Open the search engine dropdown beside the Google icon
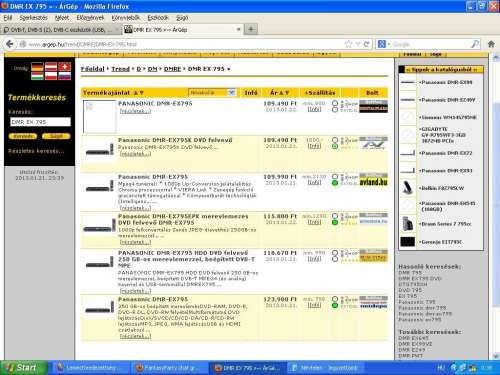 [388, 44]
